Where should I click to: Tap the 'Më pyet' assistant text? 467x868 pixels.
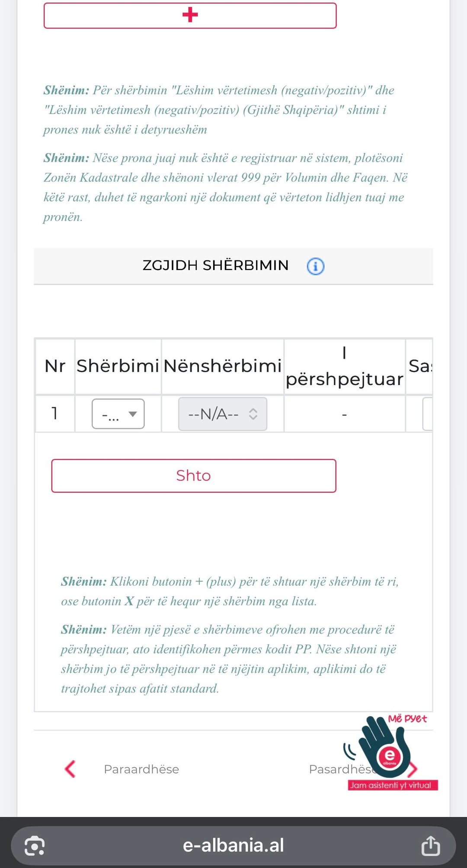click(x=407, y=719)
